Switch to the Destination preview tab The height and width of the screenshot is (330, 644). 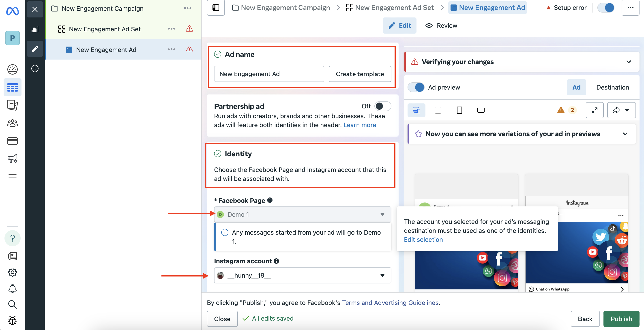(612, 87)
